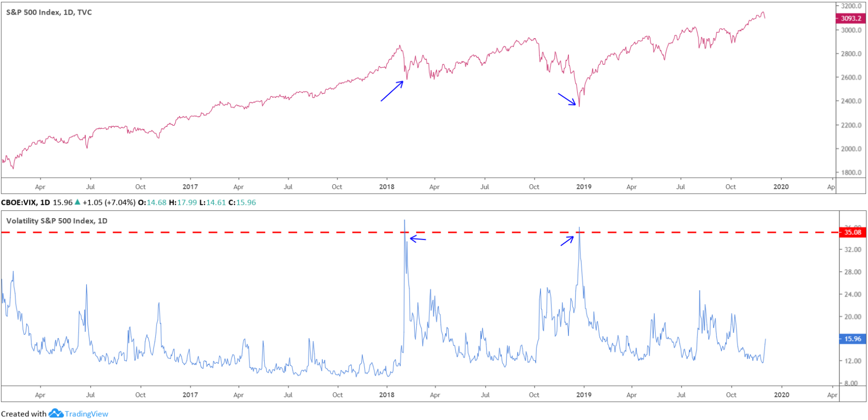Click the 28.00 VIX axis label
Screen dimensions: 868x420
[853, 272]
